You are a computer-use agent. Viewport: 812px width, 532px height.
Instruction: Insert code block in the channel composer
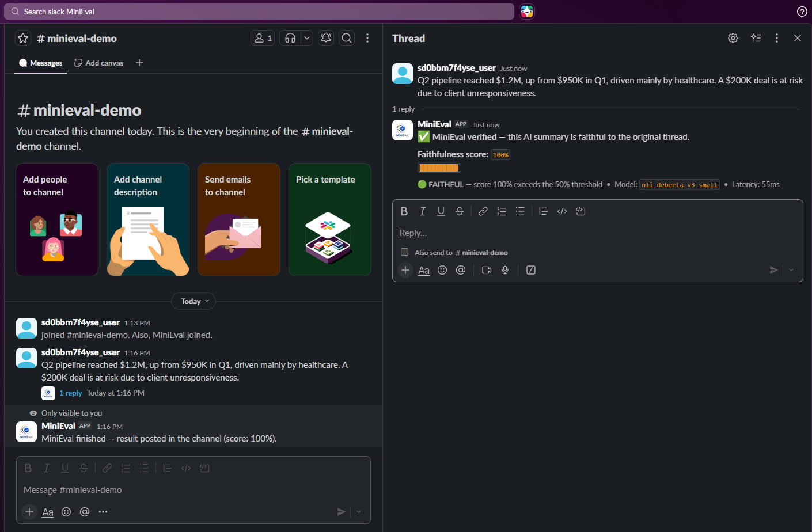point(204,468)
